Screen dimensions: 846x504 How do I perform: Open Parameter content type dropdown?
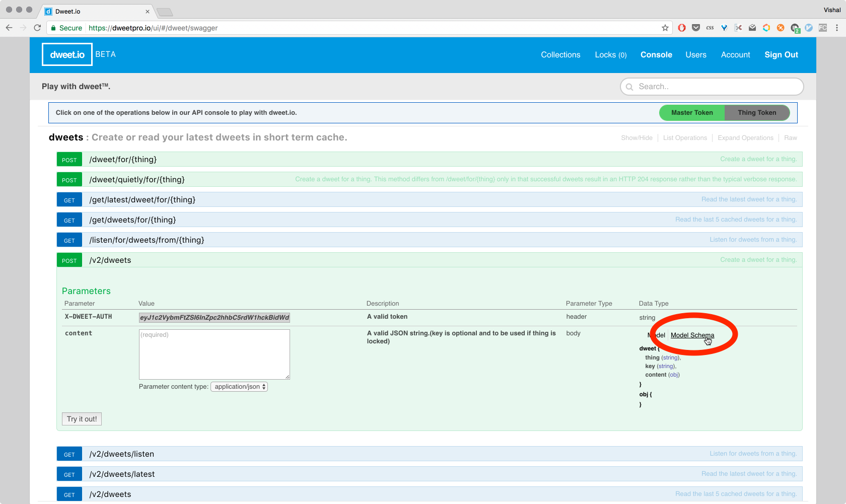[239, 387]
